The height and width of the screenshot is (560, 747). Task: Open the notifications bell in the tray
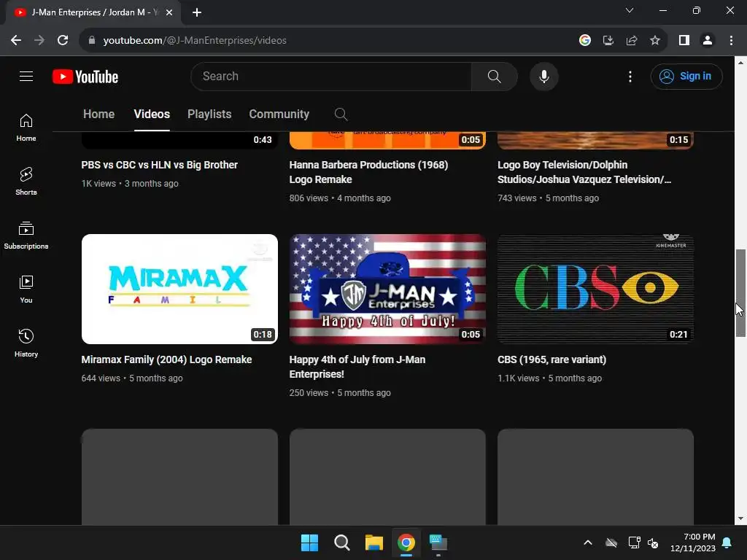pos(727,542)
